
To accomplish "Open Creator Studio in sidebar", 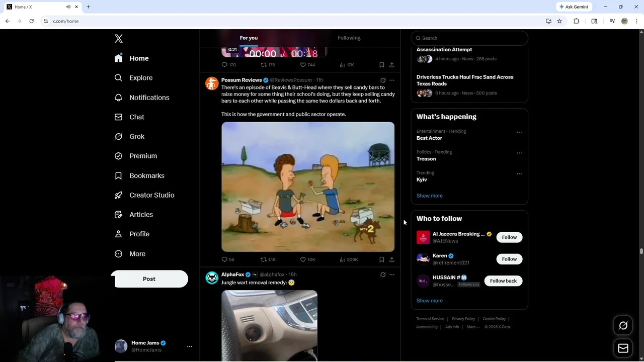I will click(x=144, y=195).
